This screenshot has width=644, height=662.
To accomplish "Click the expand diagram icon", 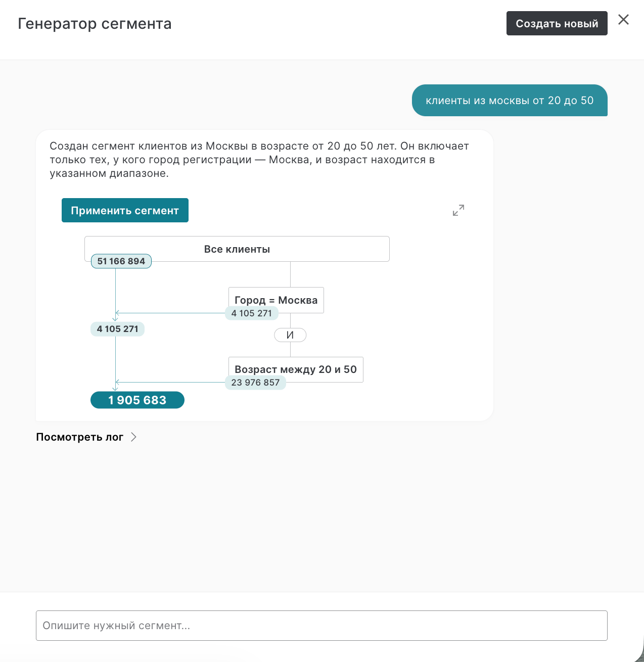I will click(458, 210).
